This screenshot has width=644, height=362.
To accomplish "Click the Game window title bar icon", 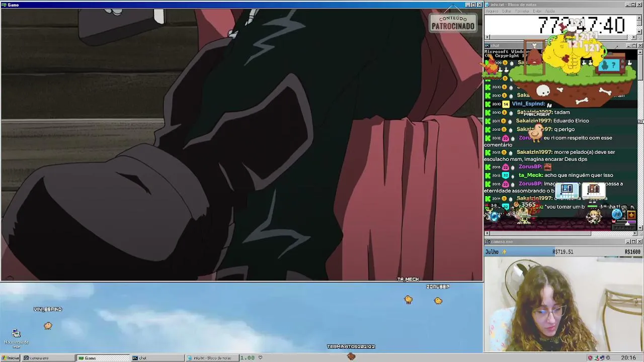I will (4, 5).
